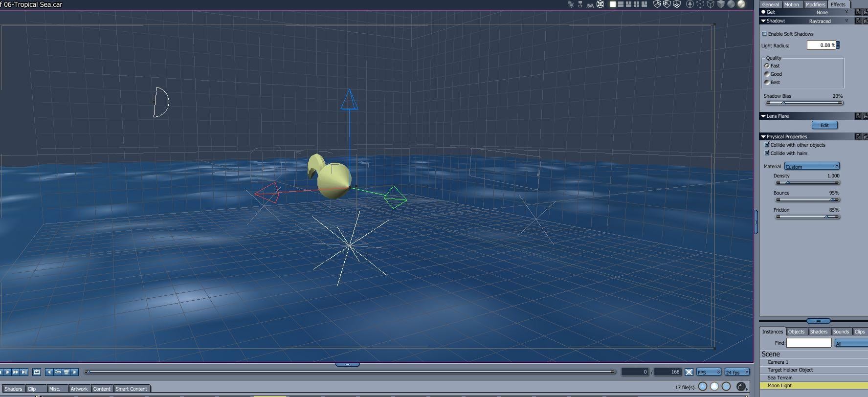Open the FPS time format dropdown
This screenshot has width=868, height=397.
709,372
